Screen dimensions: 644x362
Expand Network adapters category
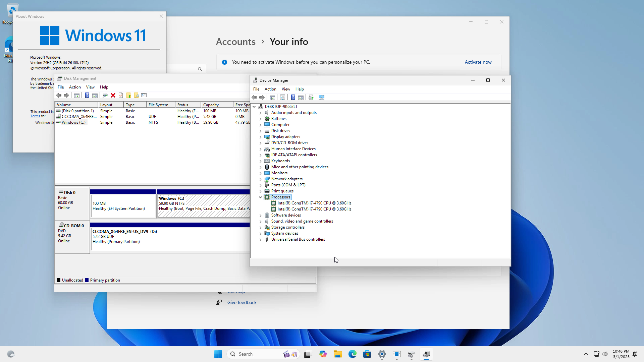click(x=260, y=179)
